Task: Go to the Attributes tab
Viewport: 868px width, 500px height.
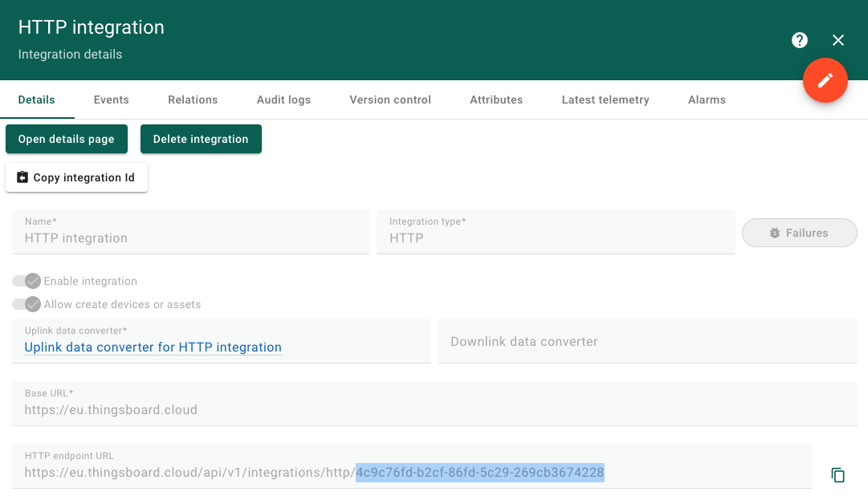Action: 496,100
